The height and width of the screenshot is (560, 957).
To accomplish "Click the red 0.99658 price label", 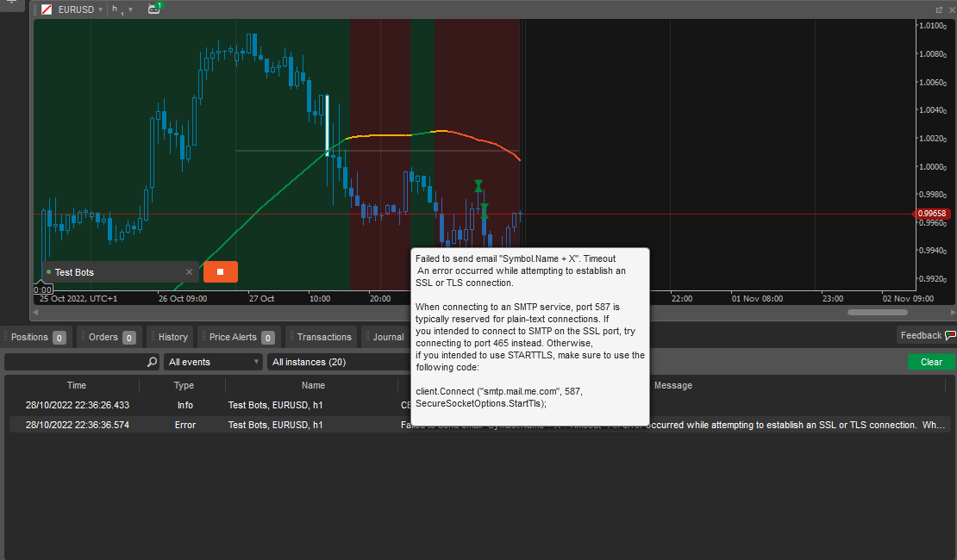I will [931, 214].
